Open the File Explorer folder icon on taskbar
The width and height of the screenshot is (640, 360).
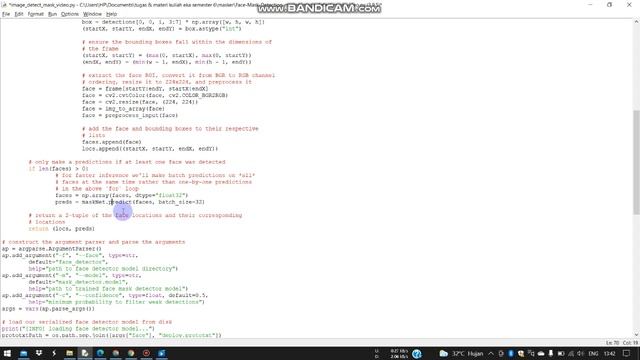pos(69,353)
